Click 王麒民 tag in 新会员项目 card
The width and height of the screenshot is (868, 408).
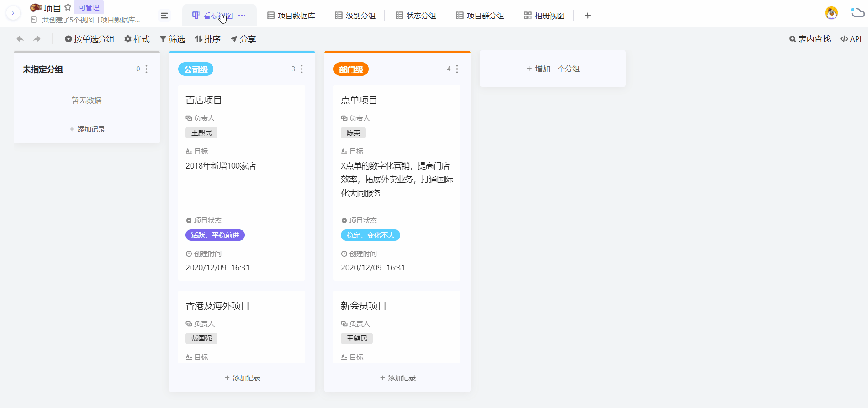(x=357, y=339)
